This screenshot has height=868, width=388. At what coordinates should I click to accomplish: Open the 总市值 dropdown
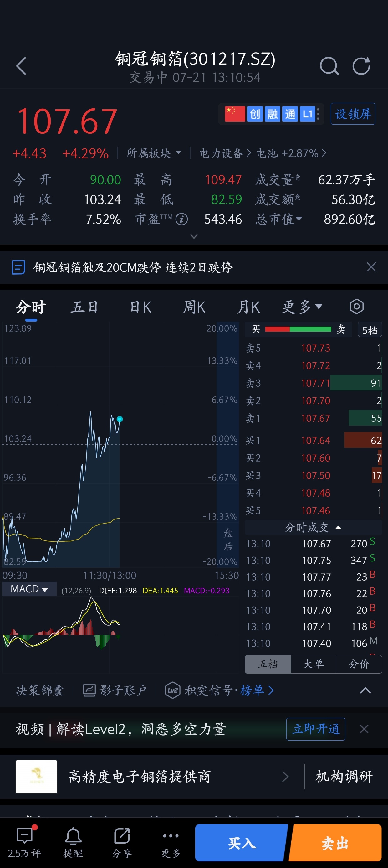[x=279, y=220]
